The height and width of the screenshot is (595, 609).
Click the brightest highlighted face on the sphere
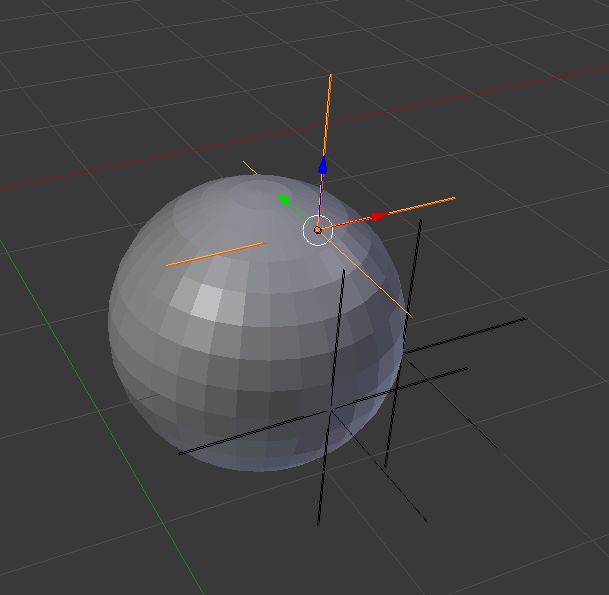click(208, 302)
